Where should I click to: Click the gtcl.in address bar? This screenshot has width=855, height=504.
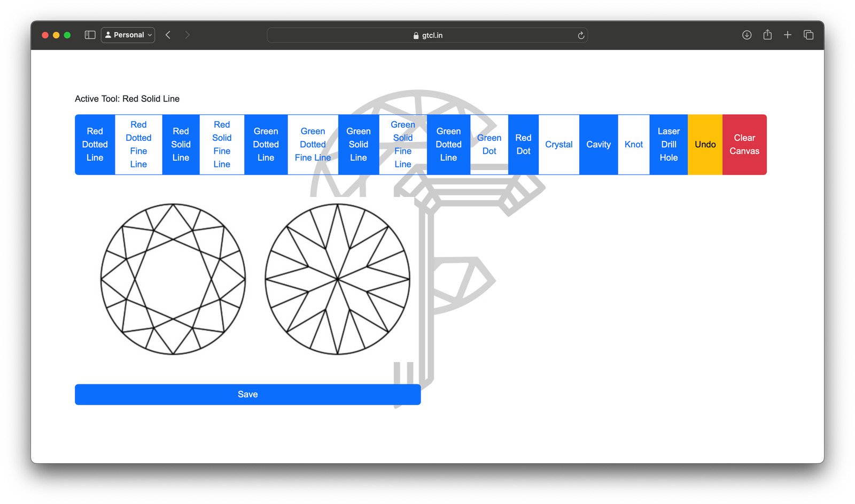pos(428,35)
